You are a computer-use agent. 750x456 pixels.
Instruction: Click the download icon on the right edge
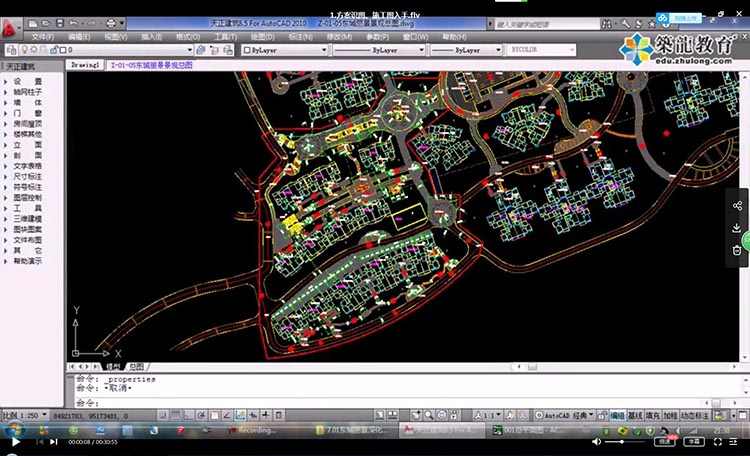737,228
